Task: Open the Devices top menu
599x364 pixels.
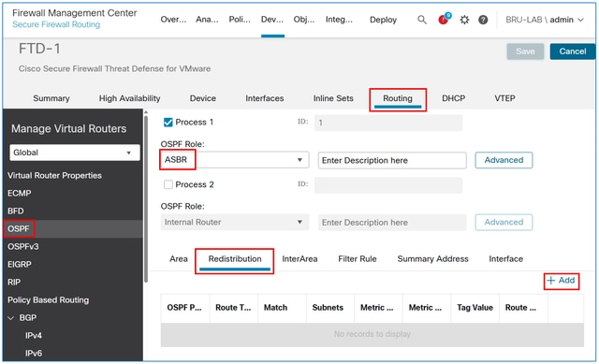Action: point(272,20)
